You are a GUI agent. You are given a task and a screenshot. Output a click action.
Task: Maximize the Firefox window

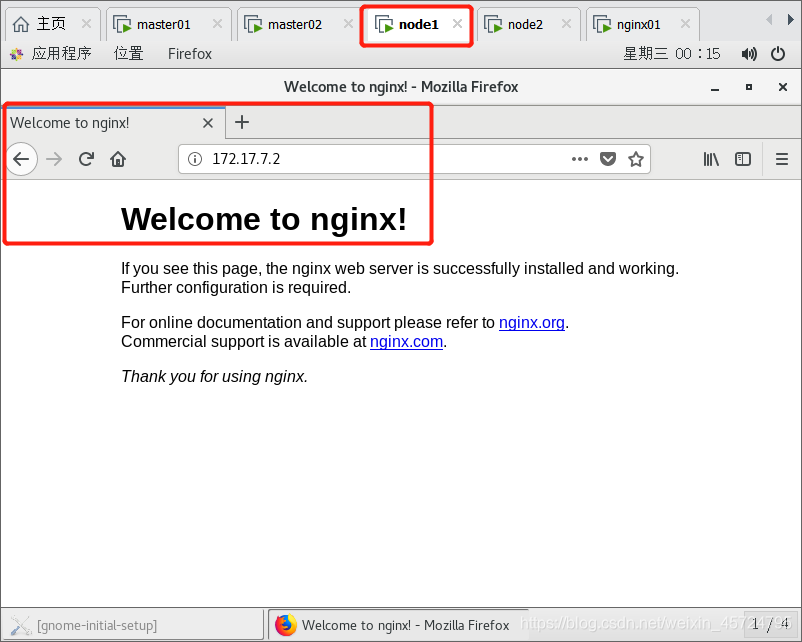pyautogui.click(x=749, y=87)
